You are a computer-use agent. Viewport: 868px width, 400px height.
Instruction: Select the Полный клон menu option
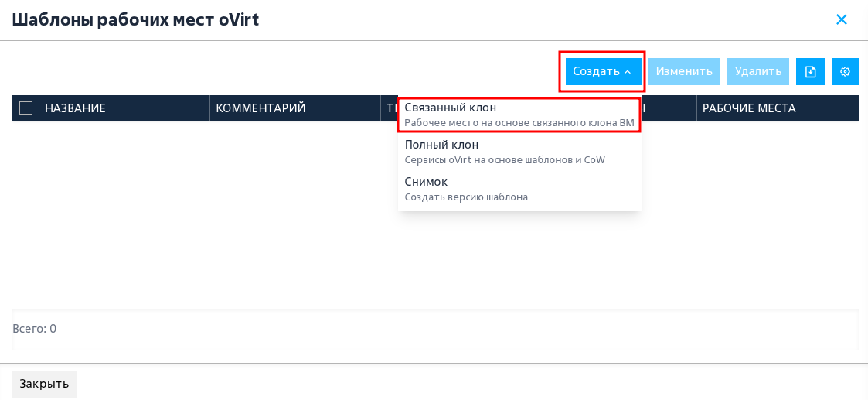(519, 152)
